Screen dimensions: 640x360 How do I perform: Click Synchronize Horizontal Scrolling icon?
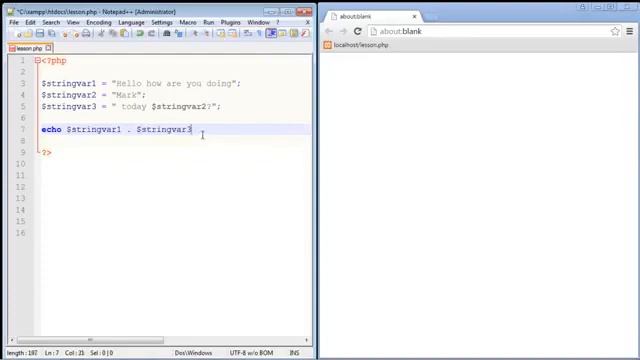pos(233,34)
